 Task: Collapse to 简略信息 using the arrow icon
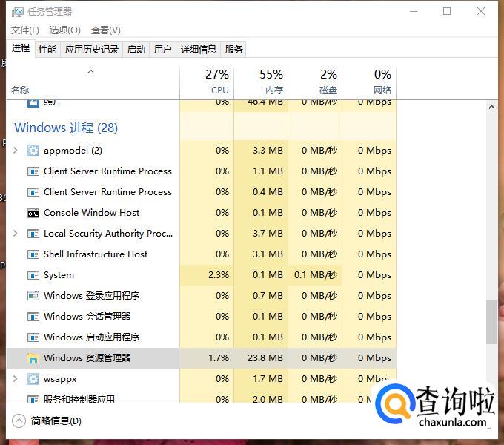[x=19, y=421]
